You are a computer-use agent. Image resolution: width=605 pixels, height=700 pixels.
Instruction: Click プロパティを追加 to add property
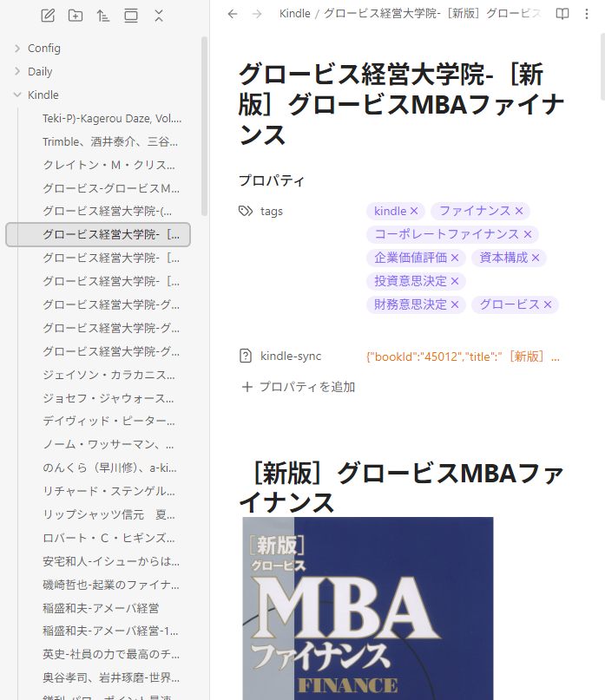[x=298, y=387]
